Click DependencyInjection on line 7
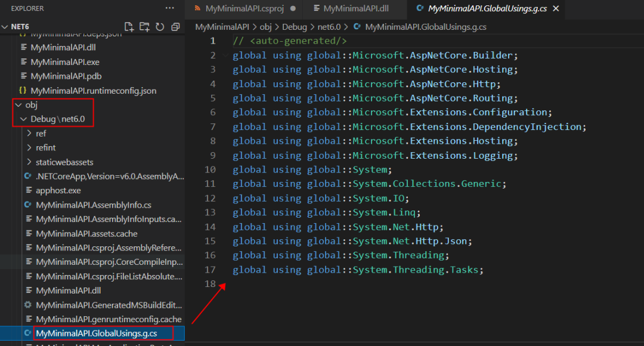Screen dimensions: 644x346 527,126
